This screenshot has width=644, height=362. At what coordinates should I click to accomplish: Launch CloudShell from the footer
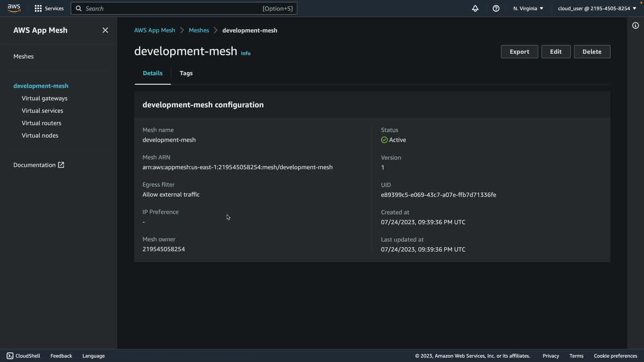[23, 356]
